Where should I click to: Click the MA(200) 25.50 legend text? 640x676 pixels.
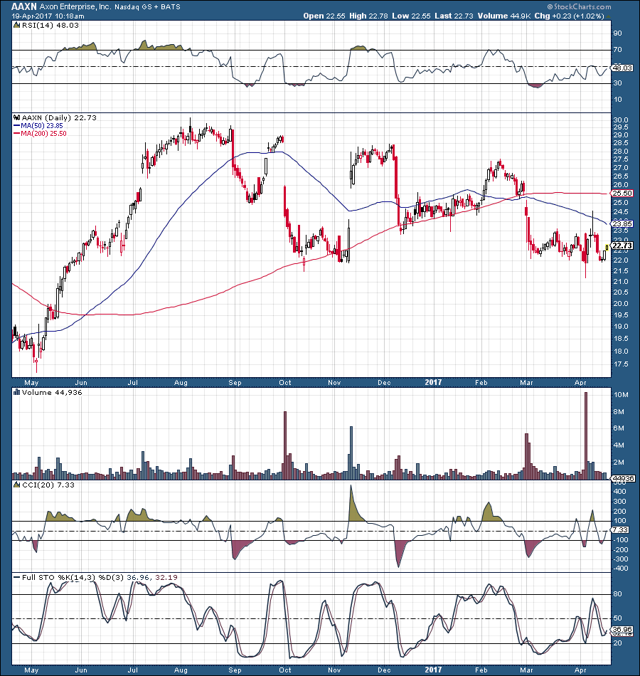click(44, 134)
